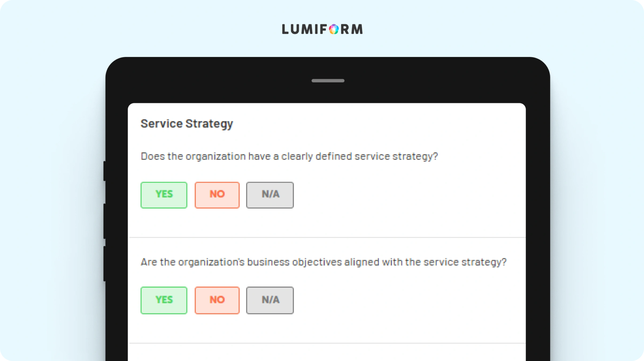Image resolution: width=644 pixels, height=361 pixels.
Task: Choose YES for business objectives aligned question
Action: (x=164, y=300)
